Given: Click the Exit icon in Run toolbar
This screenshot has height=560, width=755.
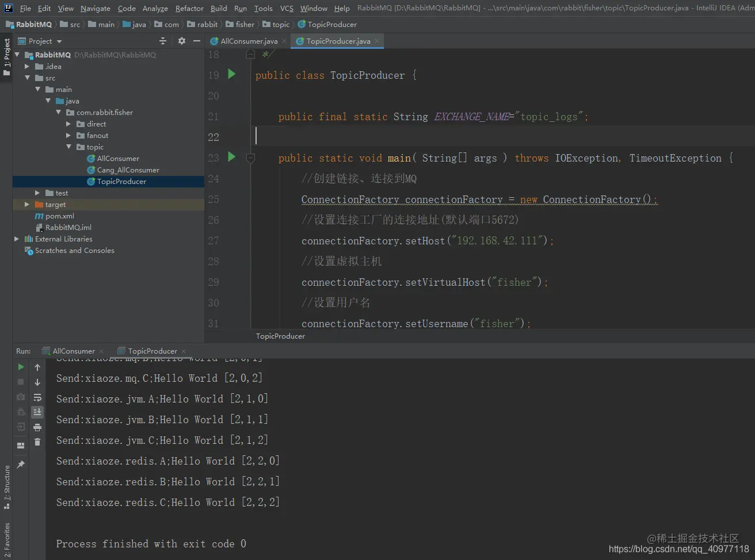Looking at the screenshot, I should click(21, 427).
